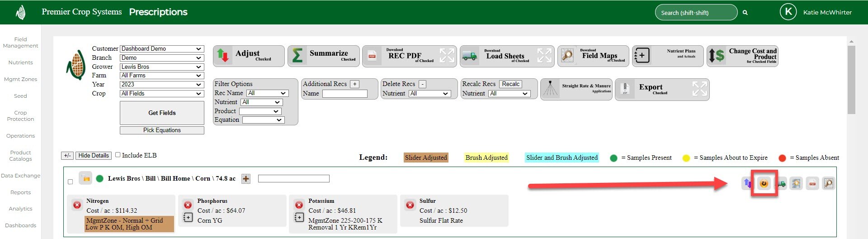Remove the Sulfur recommendation via red X

[x=410, y=205]
